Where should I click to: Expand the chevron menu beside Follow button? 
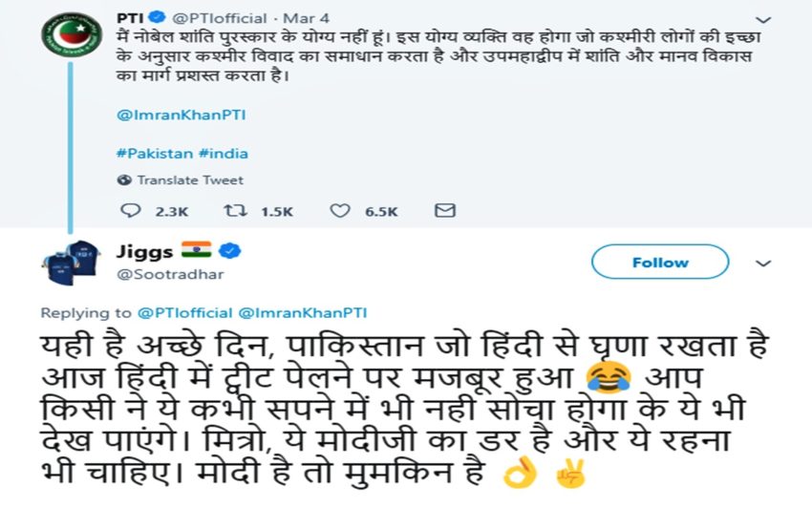click(x=763, y=264)
